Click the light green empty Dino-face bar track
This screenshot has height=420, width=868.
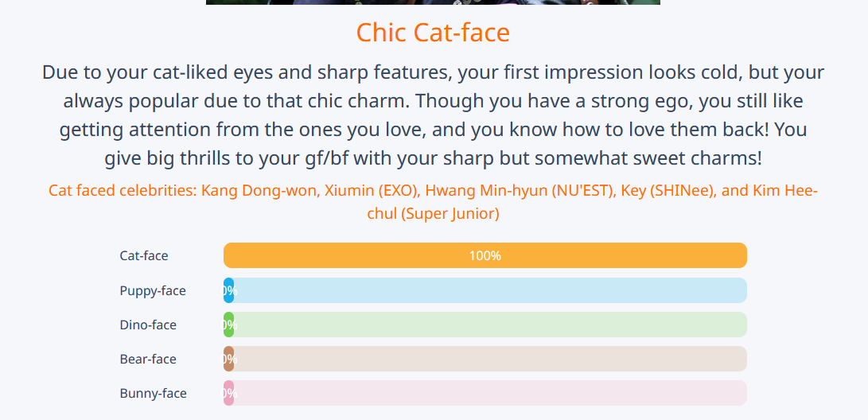pos(489,325)
